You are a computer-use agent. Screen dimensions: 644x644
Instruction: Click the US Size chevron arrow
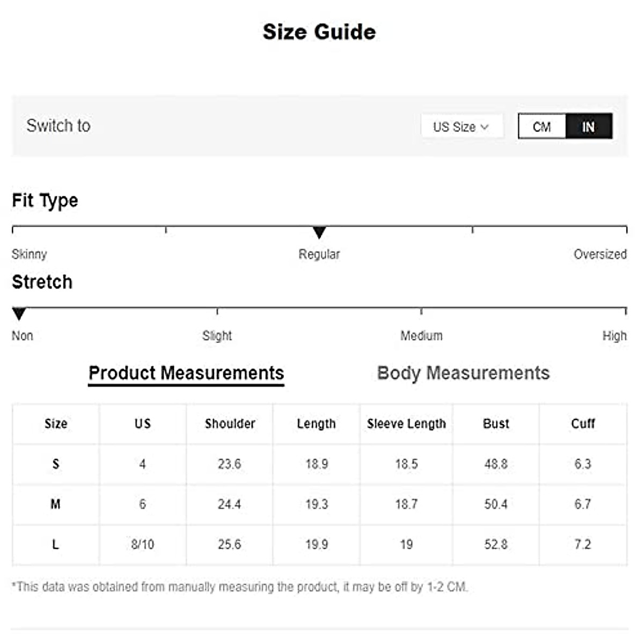(485, 127)
